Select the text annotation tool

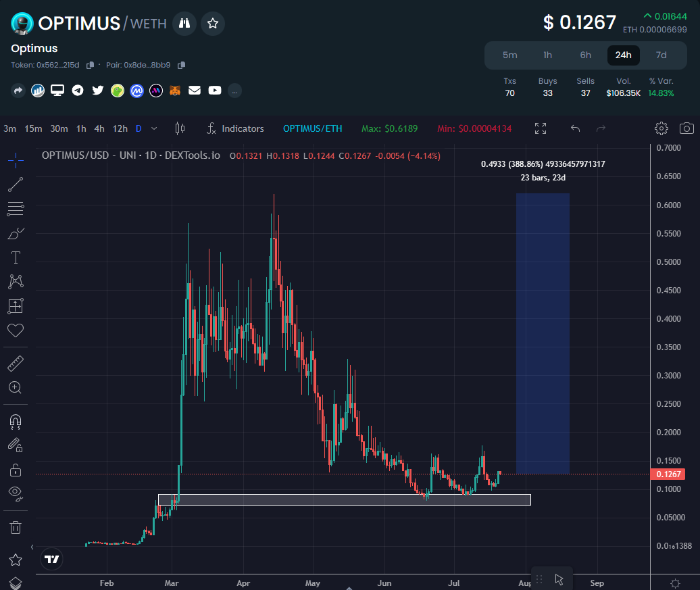(16, 257)
